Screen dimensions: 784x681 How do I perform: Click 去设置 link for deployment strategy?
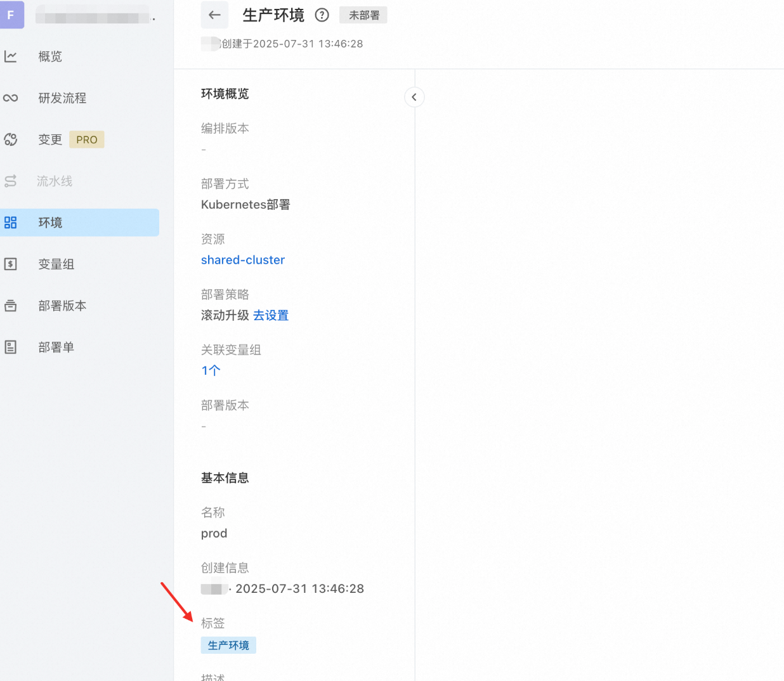tap(271, 315)
